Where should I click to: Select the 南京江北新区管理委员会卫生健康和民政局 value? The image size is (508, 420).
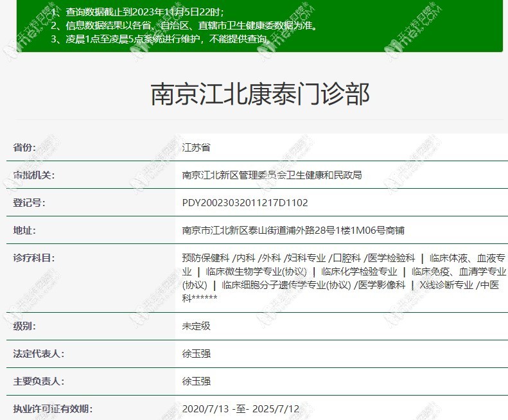[272, 175]
